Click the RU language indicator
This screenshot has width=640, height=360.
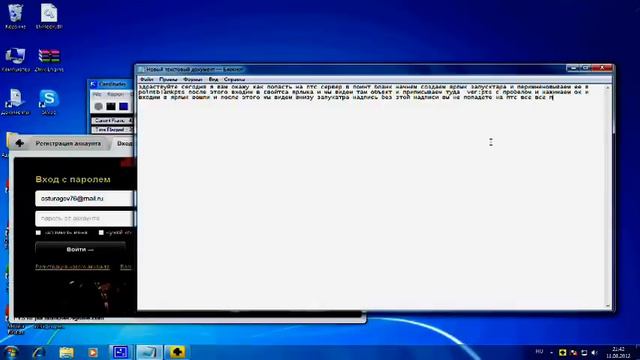539,351
